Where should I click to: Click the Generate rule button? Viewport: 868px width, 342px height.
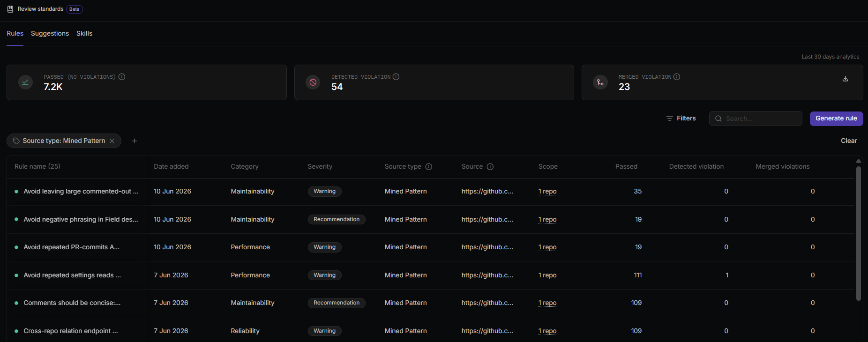836,119
